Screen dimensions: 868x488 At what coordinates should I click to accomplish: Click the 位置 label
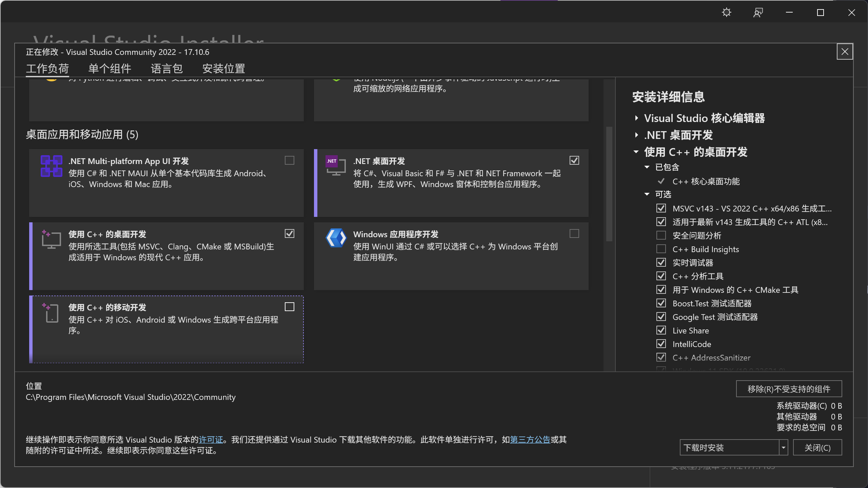tap(34, 386)
